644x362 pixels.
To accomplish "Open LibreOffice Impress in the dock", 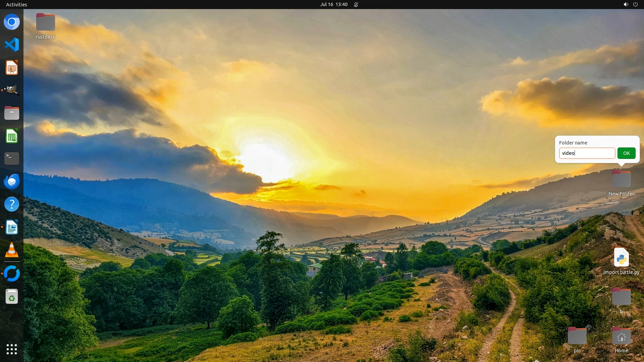I will [12, 68].
